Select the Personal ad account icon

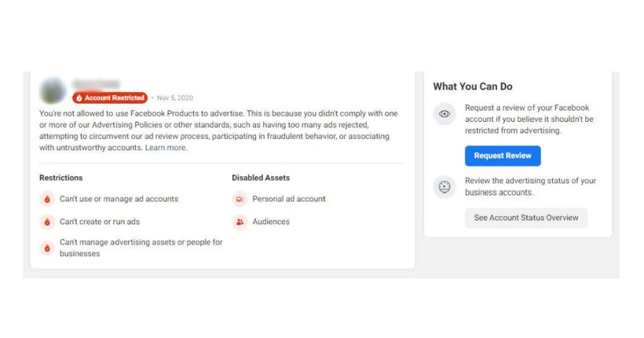point(240,199)
